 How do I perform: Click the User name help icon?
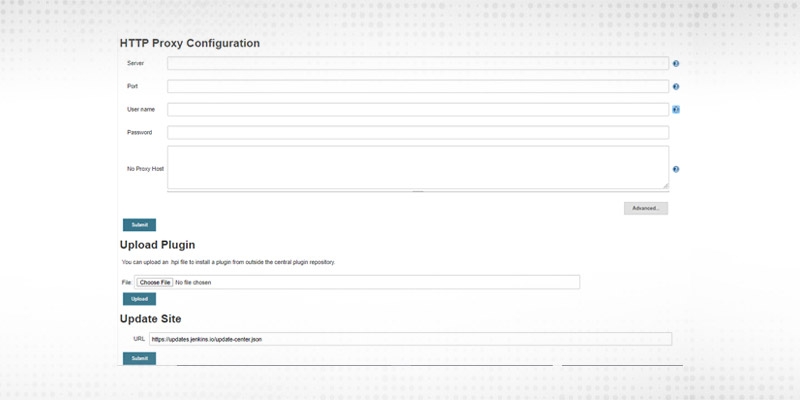[x=676, y=110]
